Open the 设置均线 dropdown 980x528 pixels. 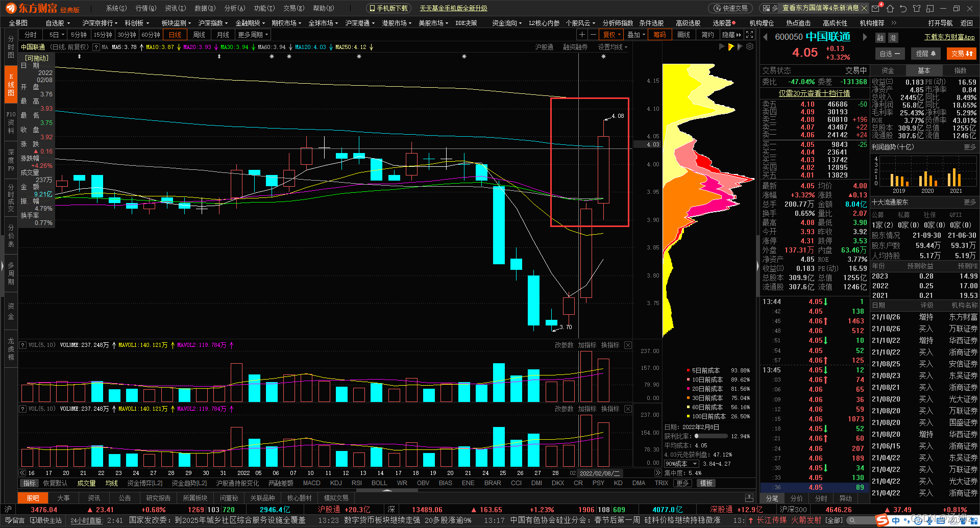pos(612,47)
